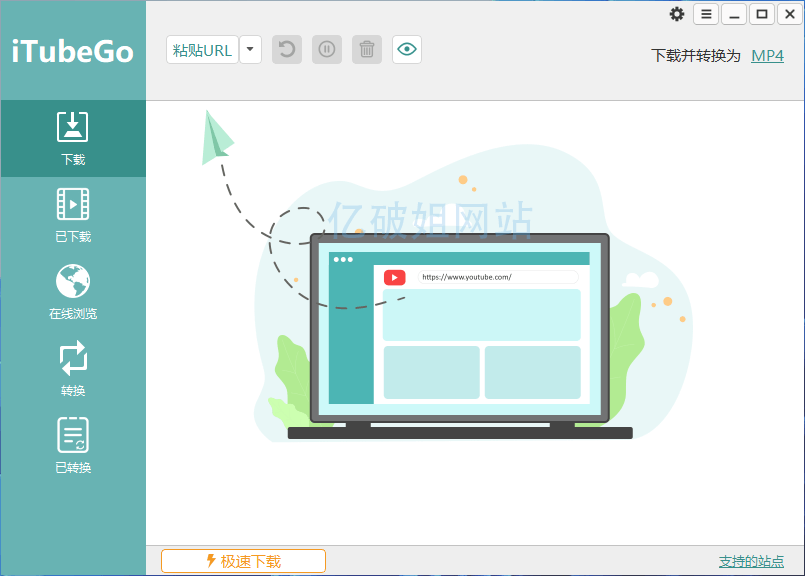Click the iTubeGo logo

pos(73,51)
